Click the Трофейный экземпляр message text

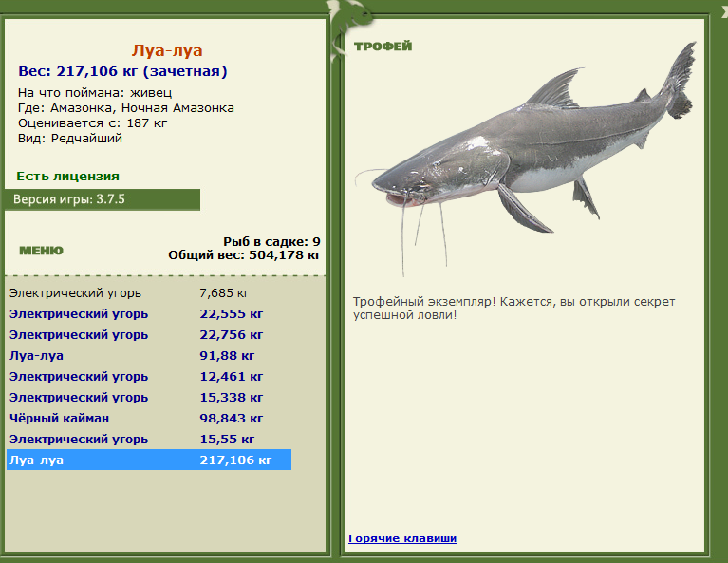(513, 309)
